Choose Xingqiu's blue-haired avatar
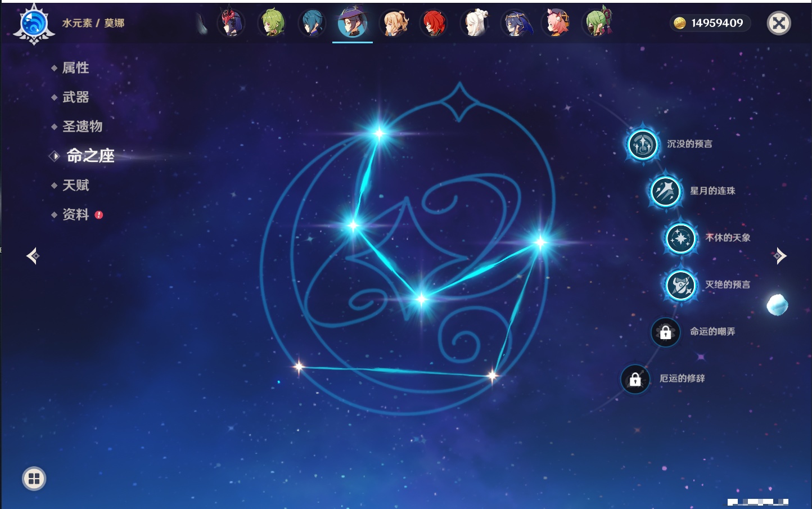This screenshot has height=509, width=812. click(312, 23)
